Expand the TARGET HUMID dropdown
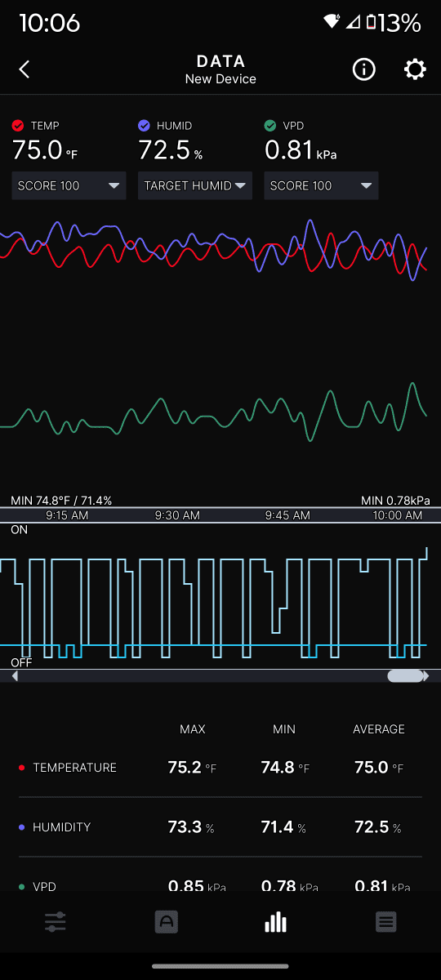The width and height of the screenshot is (441, 980). pos(195,185)
